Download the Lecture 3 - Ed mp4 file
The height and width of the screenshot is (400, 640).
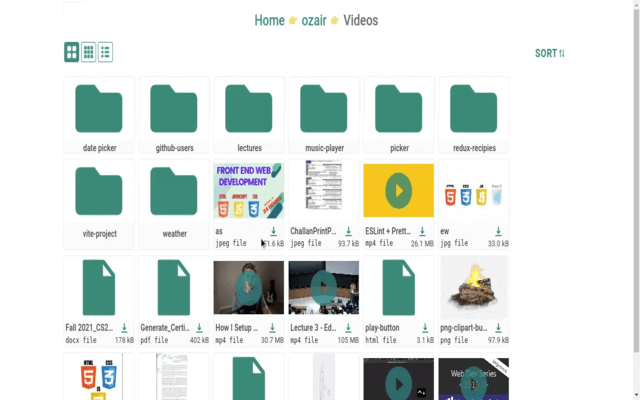point(348,328)
